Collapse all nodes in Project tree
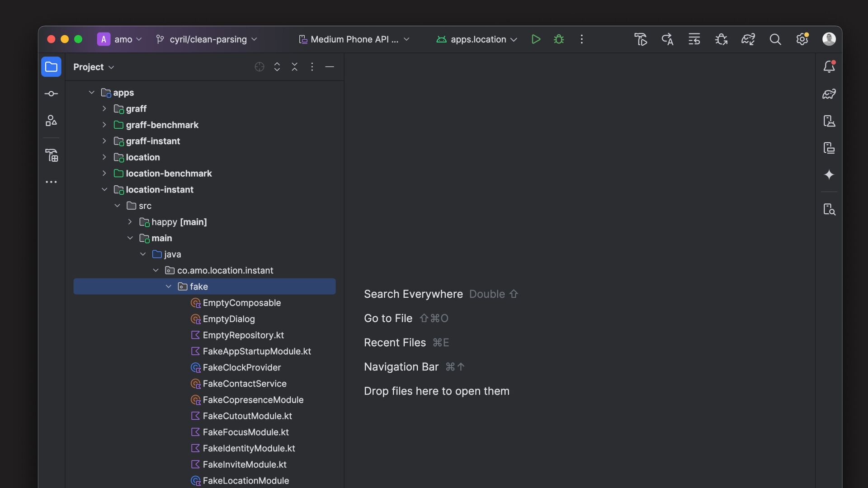 click(294, 67)
